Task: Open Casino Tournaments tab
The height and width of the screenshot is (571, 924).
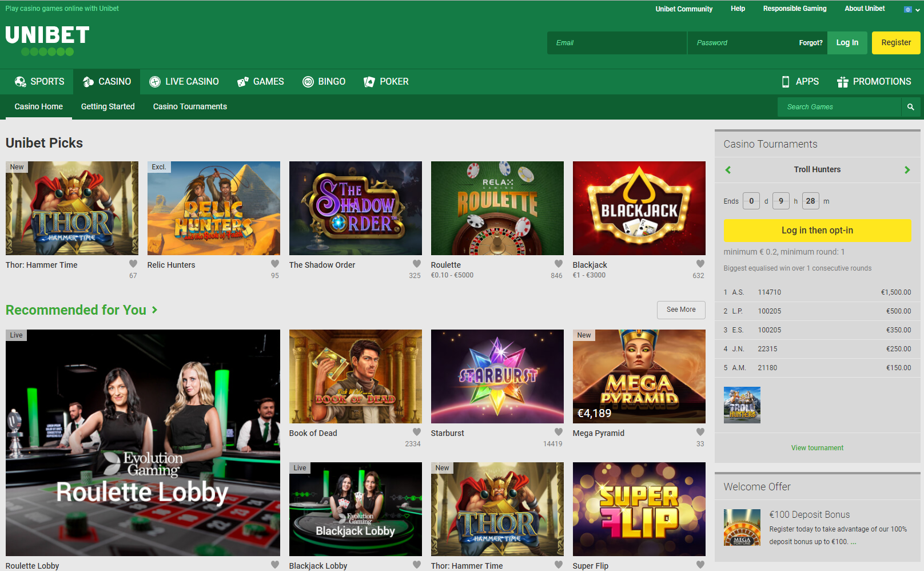Action: click(x=190, y=106)
